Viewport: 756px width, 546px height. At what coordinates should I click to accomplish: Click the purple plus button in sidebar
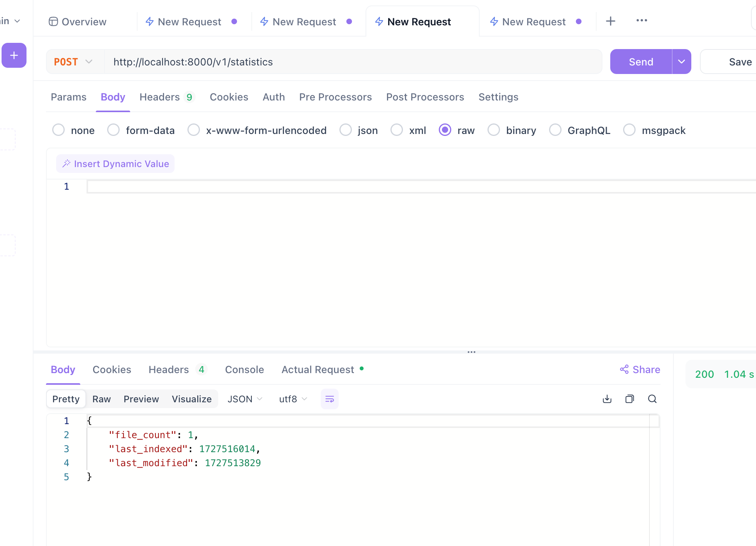coord(14,55)
